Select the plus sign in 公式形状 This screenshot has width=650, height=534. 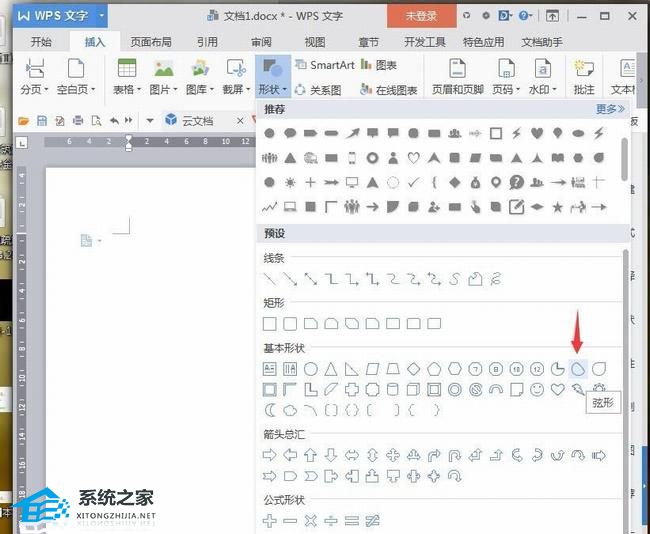point(269,521)
